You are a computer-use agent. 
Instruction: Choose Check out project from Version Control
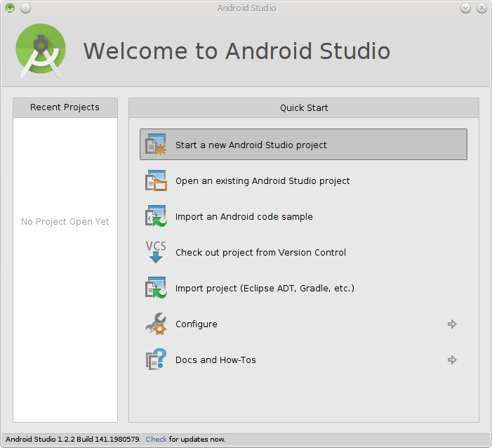[x=260, y=252]
